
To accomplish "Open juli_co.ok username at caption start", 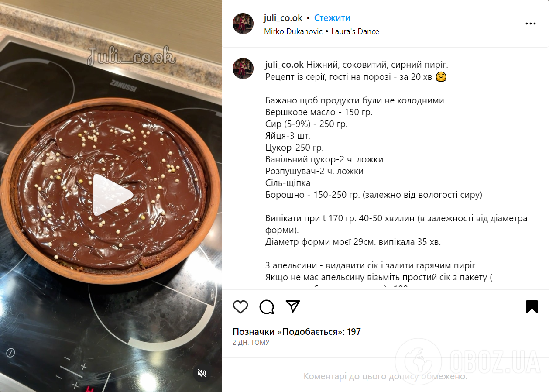I will (285, 65).
